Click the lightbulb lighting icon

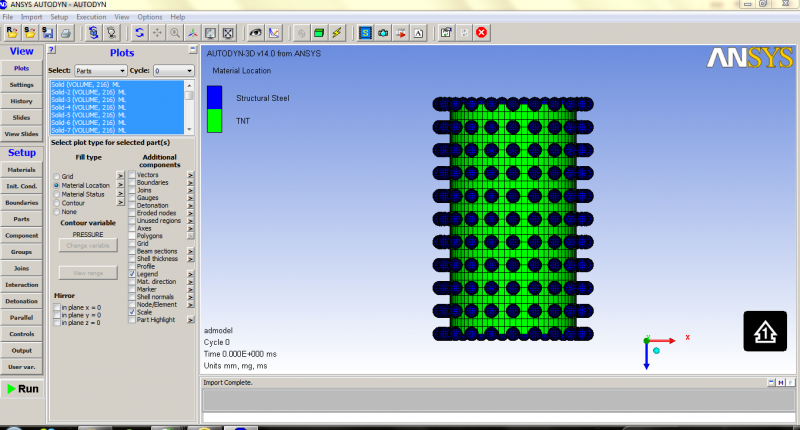point(111,33)
